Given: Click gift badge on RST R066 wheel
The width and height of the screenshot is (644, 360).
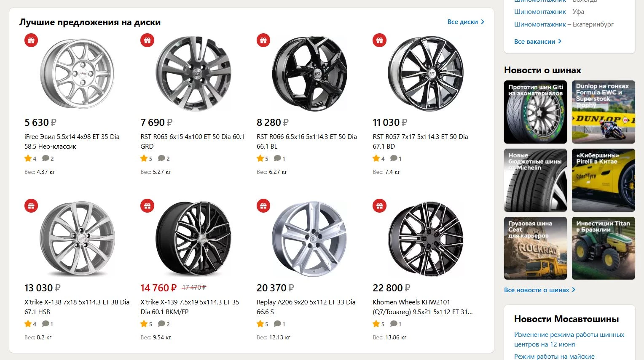Looking at the screenshot, I should tap(263, 40).
